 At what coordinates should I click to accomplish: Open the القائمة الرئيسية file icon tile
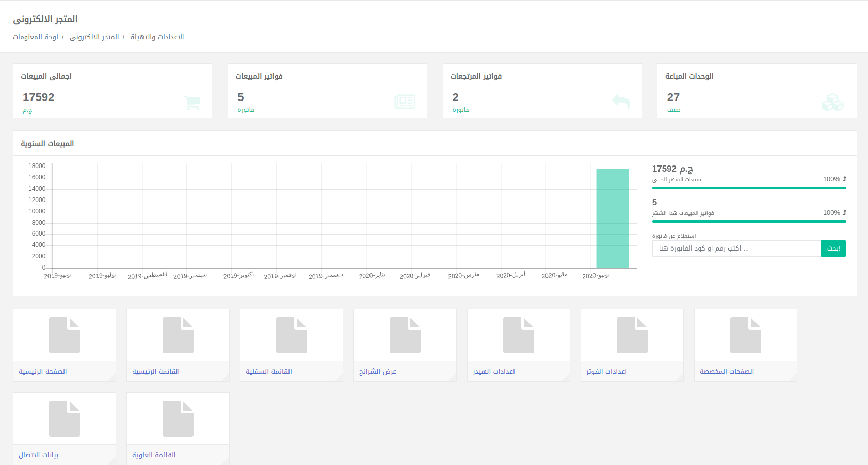tap(178, 335)
